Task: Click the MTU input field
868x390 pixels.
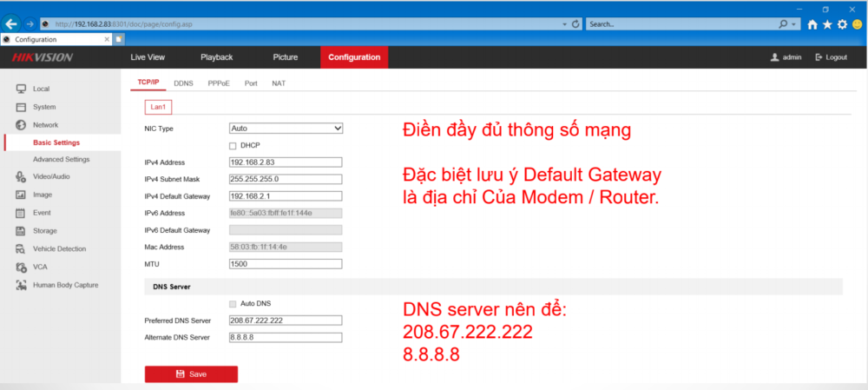Action: coord(286,264)
